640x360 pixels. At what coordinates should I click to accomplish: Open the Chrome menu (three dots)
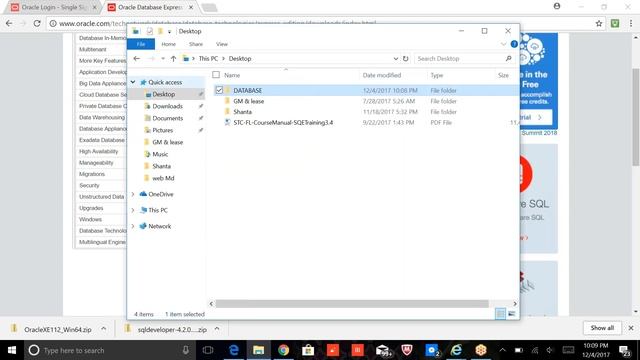click(631, 23)
